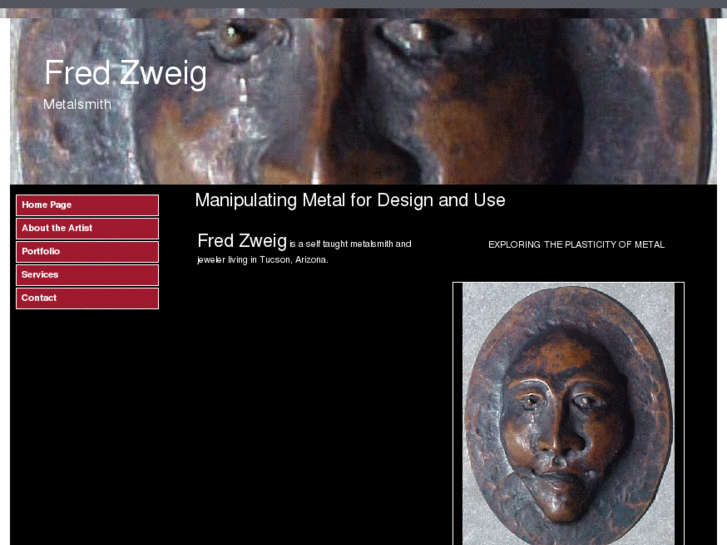Open the Portfolio menu item

[x=87, y=251]
